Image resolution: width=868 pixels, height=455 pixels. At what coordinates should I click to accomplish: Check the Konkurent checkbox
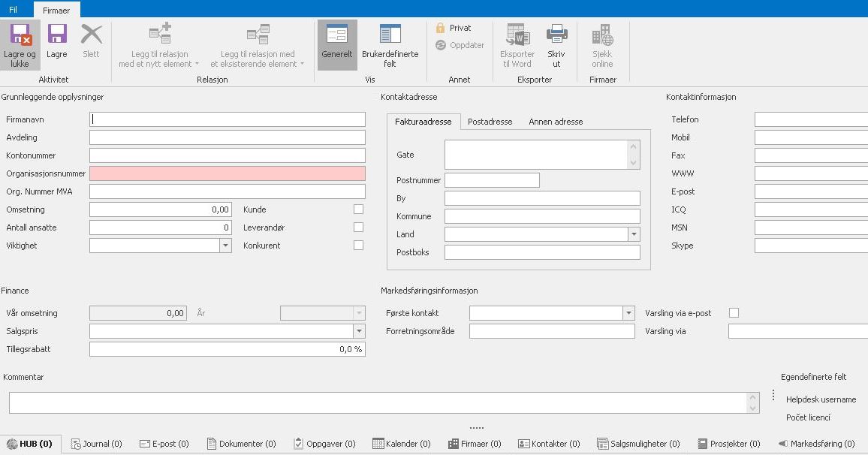(359, 245)
